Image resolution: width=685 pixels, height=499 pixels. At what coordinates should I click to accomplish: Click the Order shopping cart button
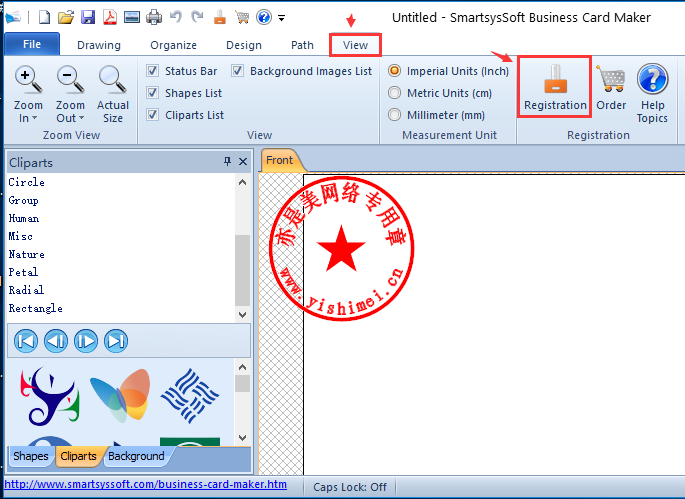611,87
